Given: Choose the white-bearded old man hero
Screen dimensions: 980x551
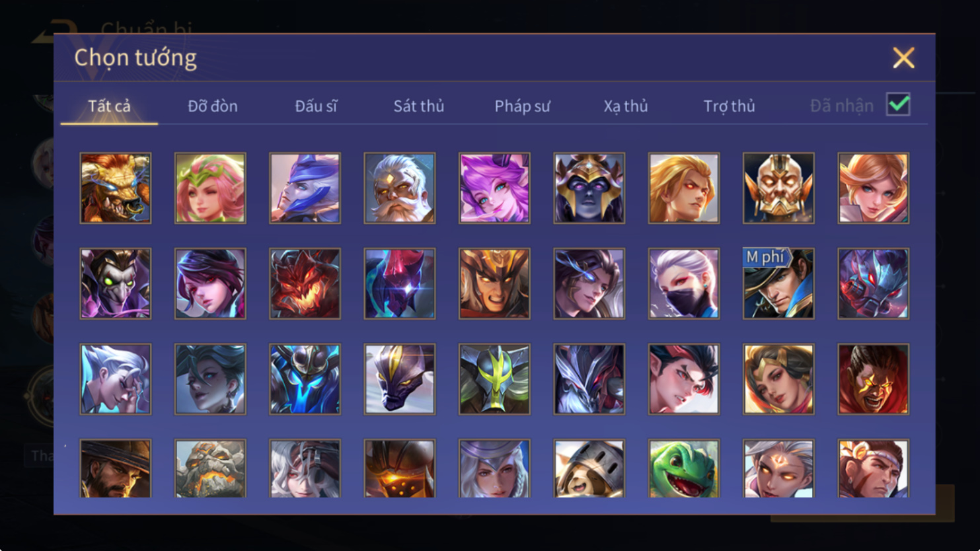Looking at the screenshot, I should point(400,188).
